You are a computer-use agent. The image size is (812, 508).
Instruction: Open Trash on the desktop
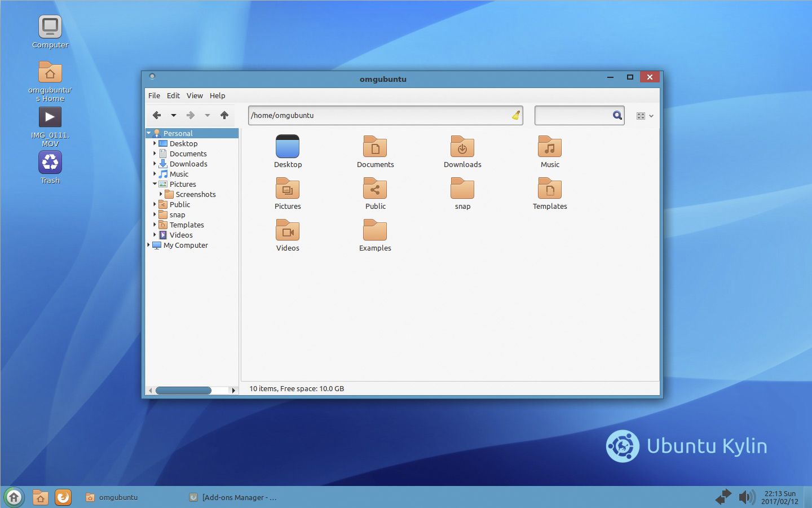coord(50,163)
